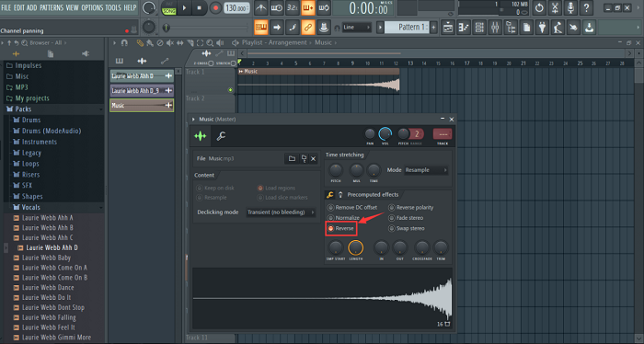
Task: Click the record button in transport bar
Action: 214,8
